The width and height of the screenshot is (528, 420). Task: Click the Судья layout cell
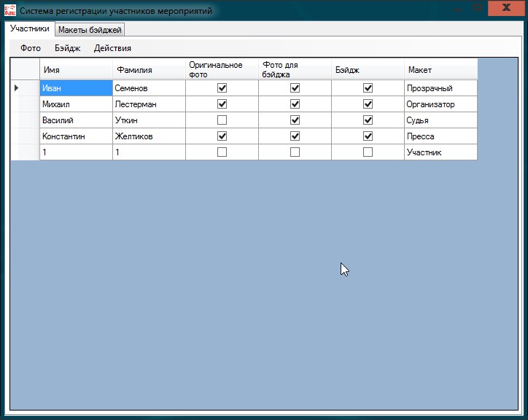coord(441,120)
